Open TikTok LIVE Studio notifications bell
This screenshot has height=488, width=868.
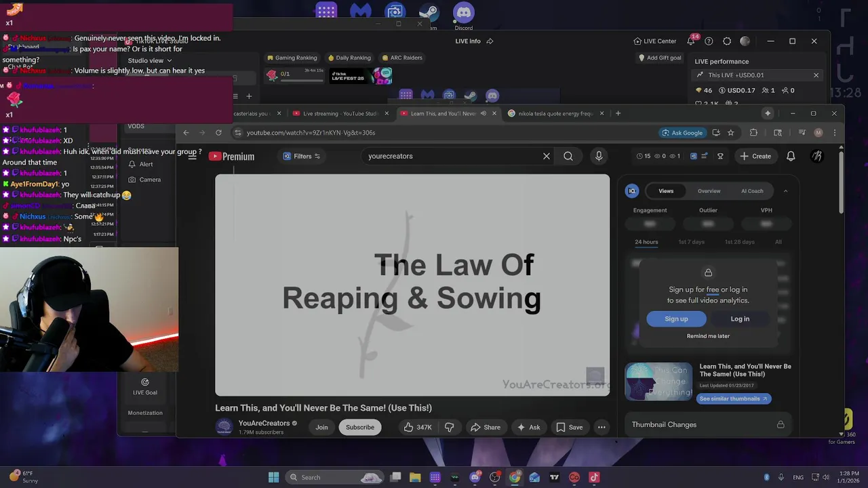coord(691,41)
